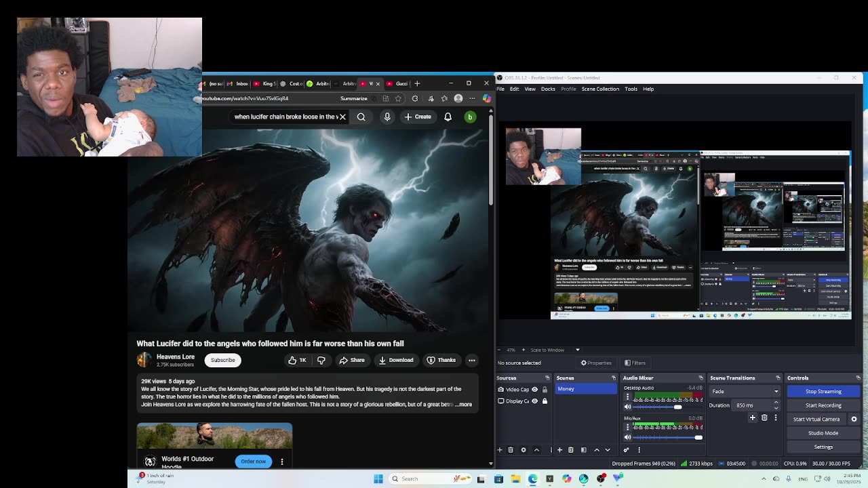Toggle visibility of Display Capture source
Image resolution: width=868 pixels, height=488 pixels.
534,401
